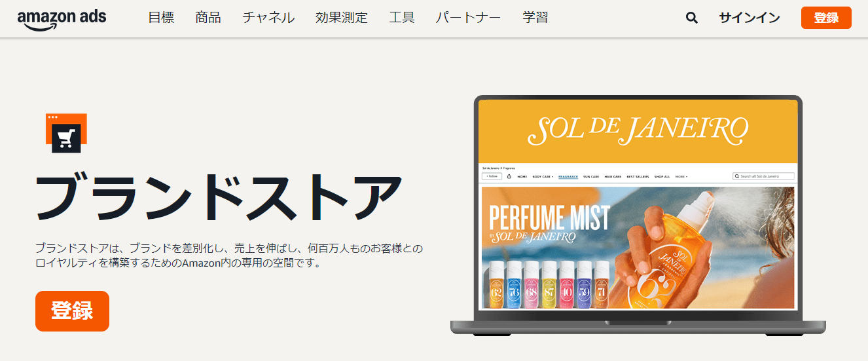Click the large 登録 button below description
This screenshot has width=868, height=361.
click(x=72, y=311)
